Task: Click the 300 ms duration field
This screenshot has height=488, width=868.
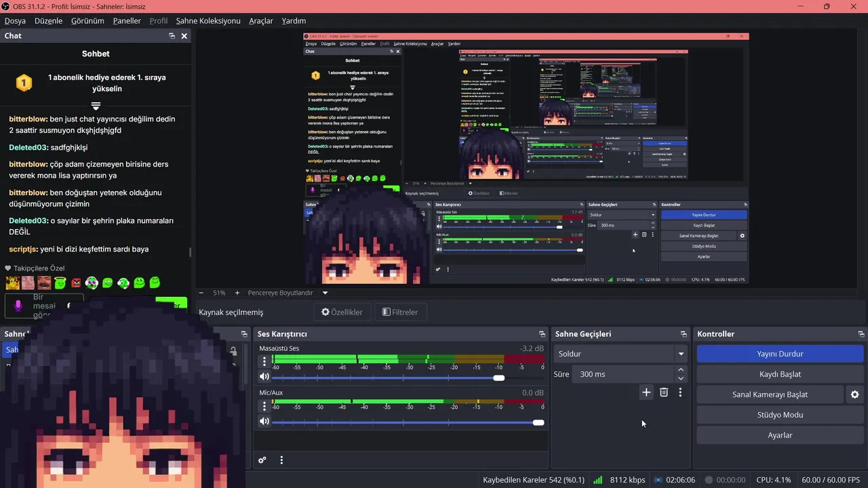Action: (623, 374)
